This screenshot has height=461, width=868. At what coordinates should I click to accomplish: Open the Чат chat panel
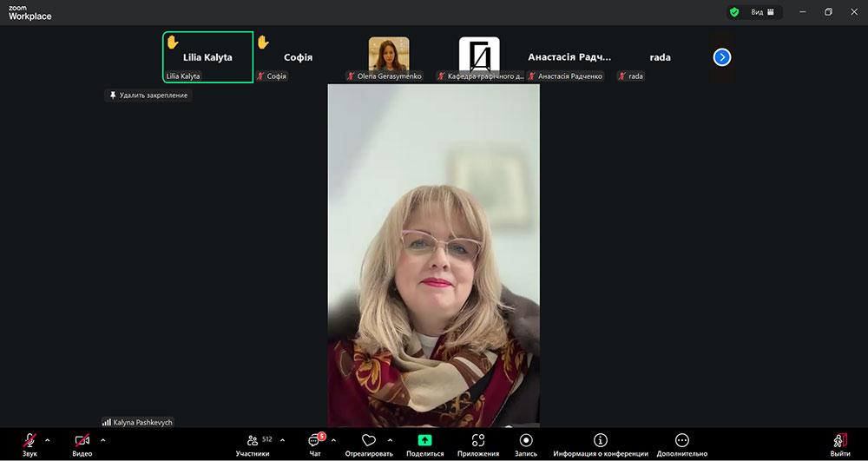314,441
